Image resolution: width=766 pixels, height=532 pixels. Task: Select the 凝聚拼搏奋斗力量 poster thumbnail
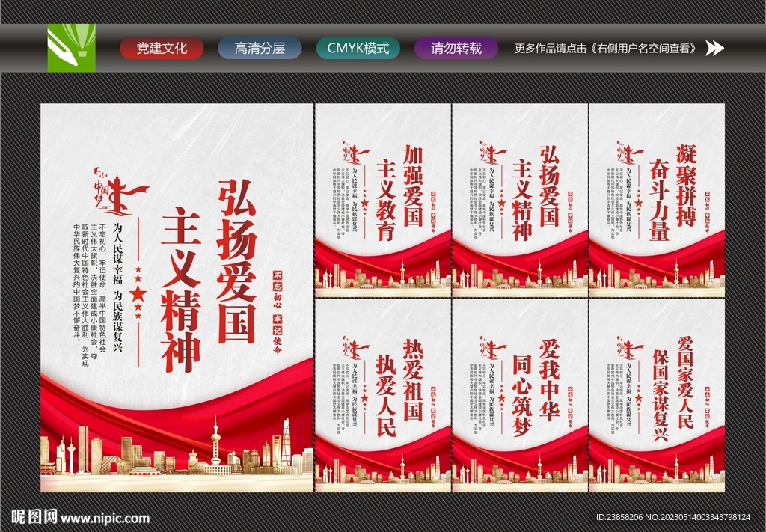tap(657, 201)
